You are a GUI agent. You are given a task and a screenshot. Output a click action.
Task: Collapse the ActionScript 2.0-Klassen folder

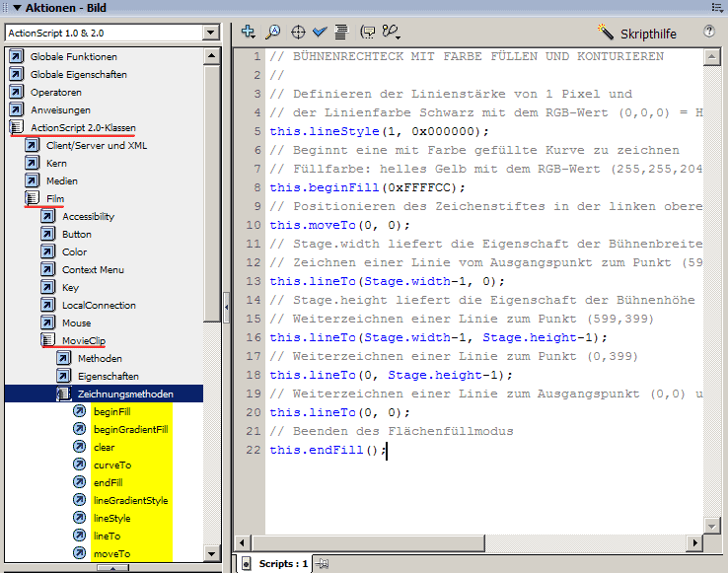(x=16, y=127)
